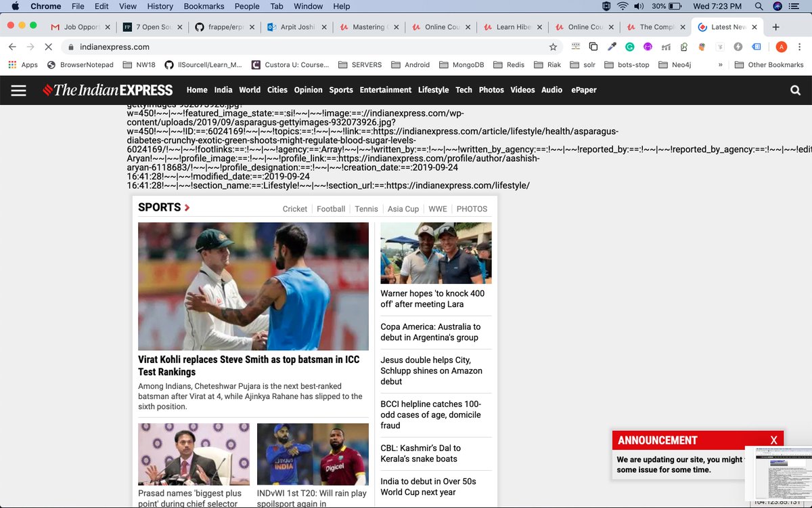The height and width of the screenshot is (508, 812).
Task: Toggle Siri from the menu bar
Action: 777,7
